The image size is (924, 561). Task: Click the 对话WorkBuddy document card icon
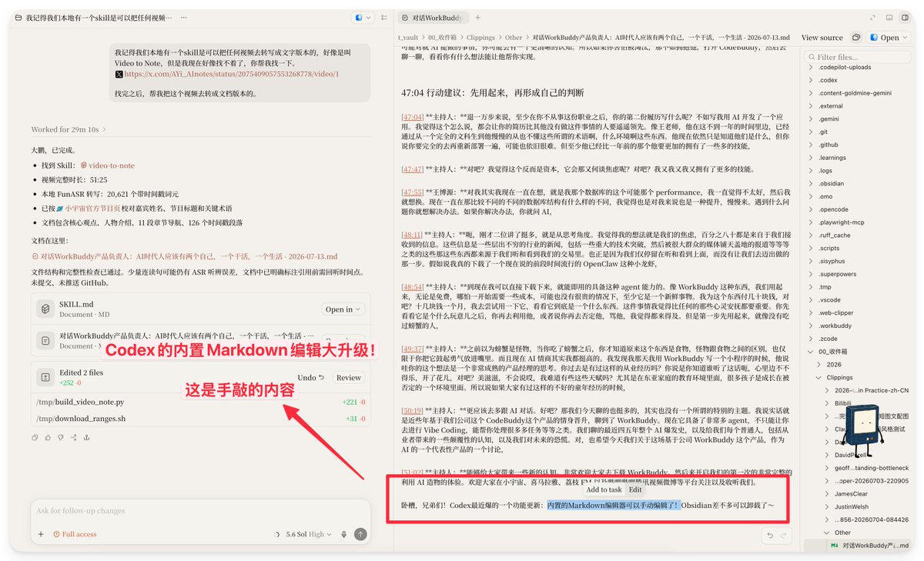tap(45, 339)
